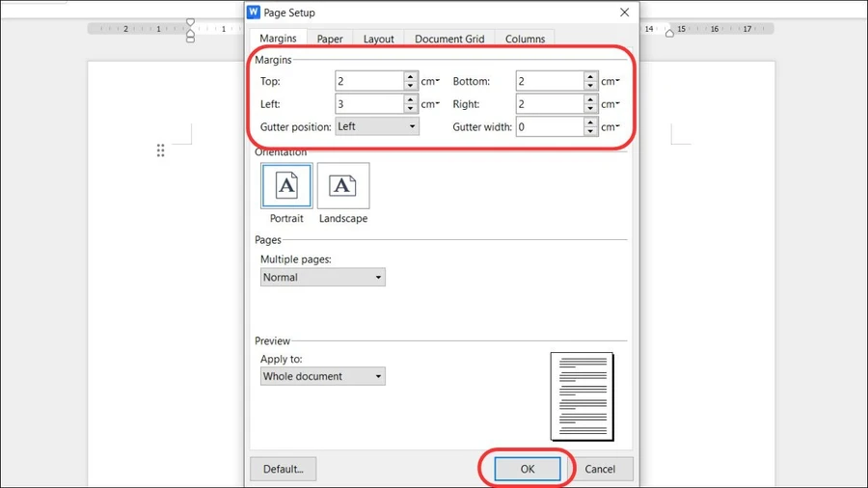Increase the Bottom margin with up arrow

click(590, 77)
